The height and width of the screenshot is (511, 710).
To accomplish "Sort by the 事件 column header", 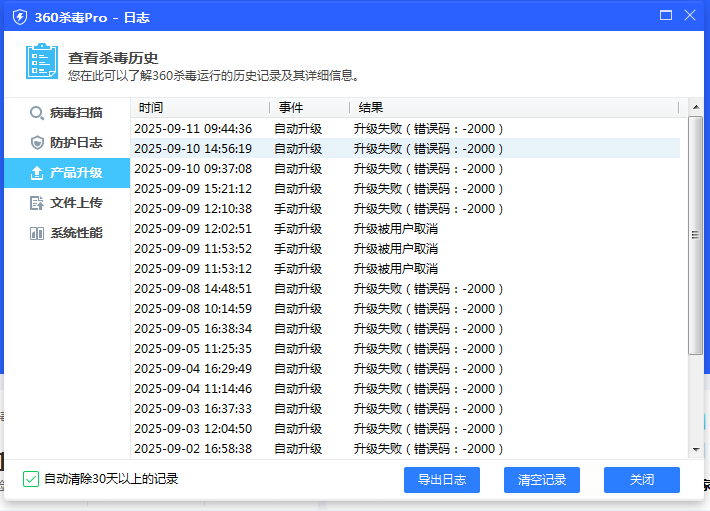I will point(308,107).
